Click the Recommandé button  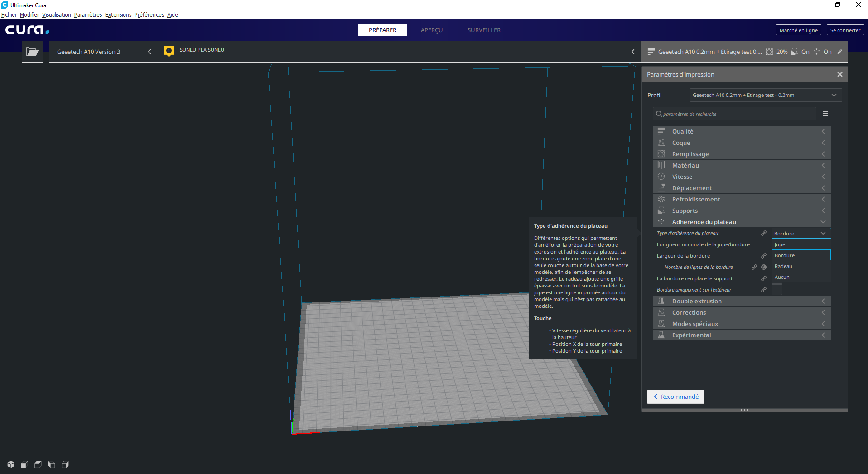click(675, 397)
